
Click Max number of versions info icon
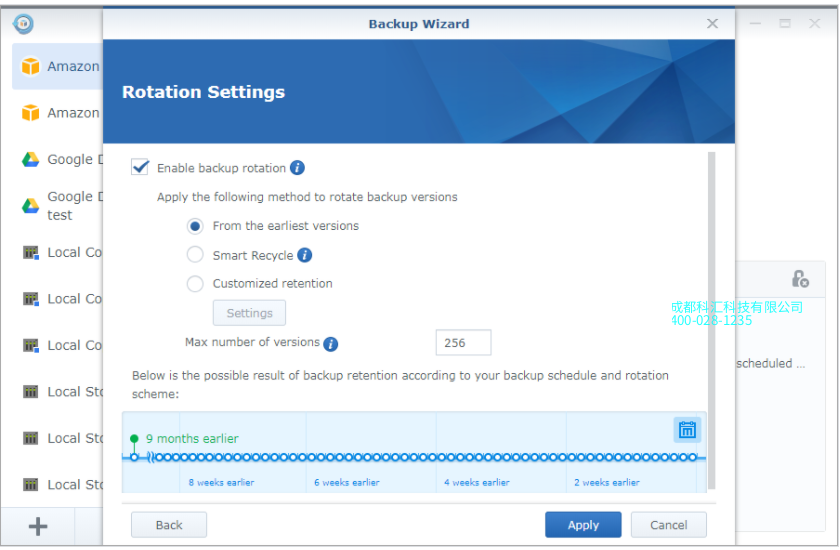point(331,344)
